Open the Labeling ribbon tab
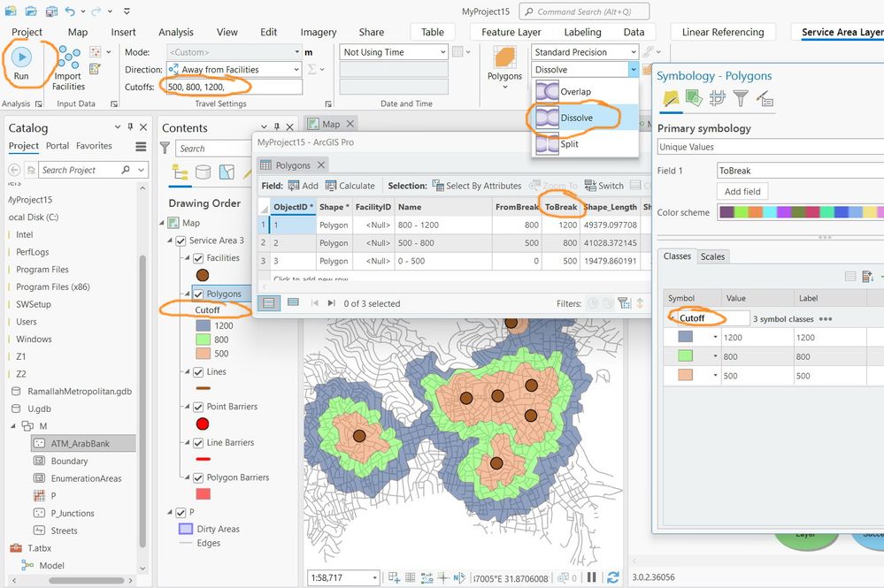This screenshot has width=884, height=588. [x=582, y=32]
